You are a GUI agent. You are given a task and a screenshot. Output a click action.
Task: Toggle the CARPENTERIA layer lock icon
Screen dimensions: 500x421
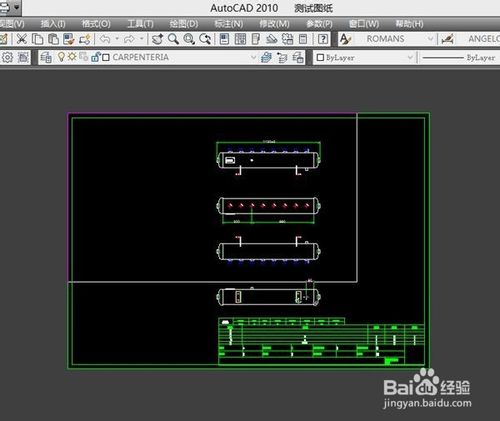point(96,57)
